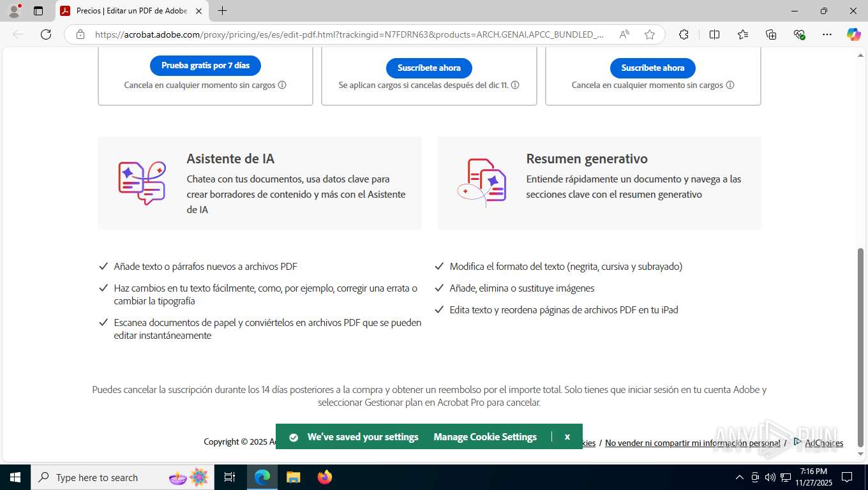Select the Precios | Editar un PDF tab
This screenshot has width=868, height=490.
point(131,11)
